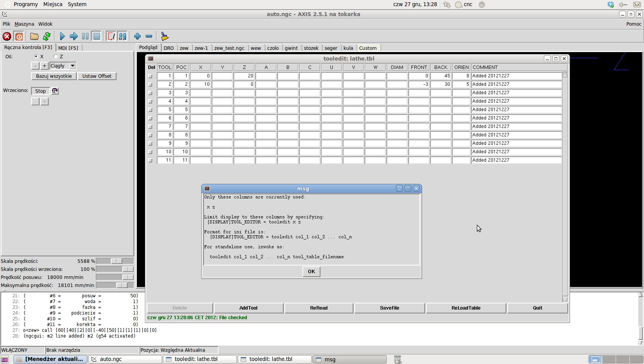Check Del box for tool 5

pos(150,110)
